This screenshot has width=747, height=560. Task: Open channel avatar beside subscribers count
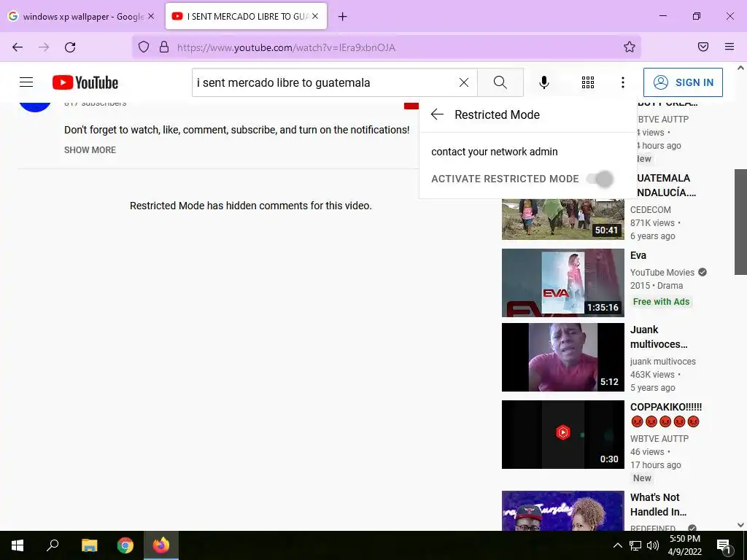pyautogui.click(x=35, y=106)
